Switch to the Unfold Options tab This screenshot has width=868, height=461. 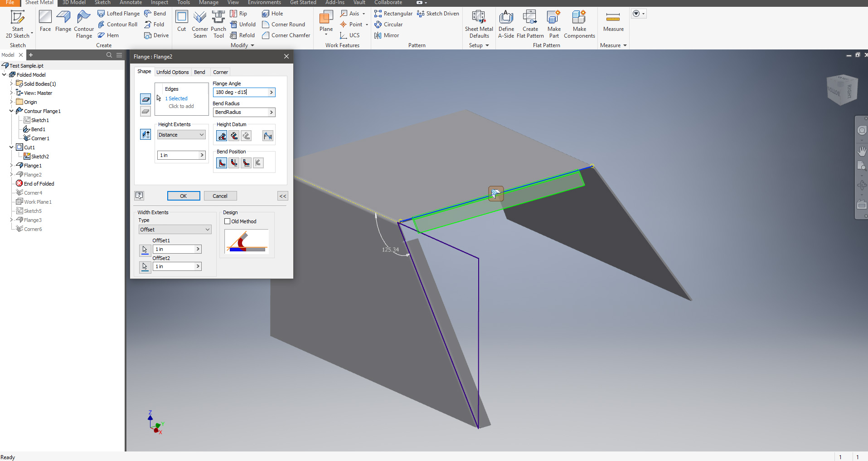pos(173,72)
